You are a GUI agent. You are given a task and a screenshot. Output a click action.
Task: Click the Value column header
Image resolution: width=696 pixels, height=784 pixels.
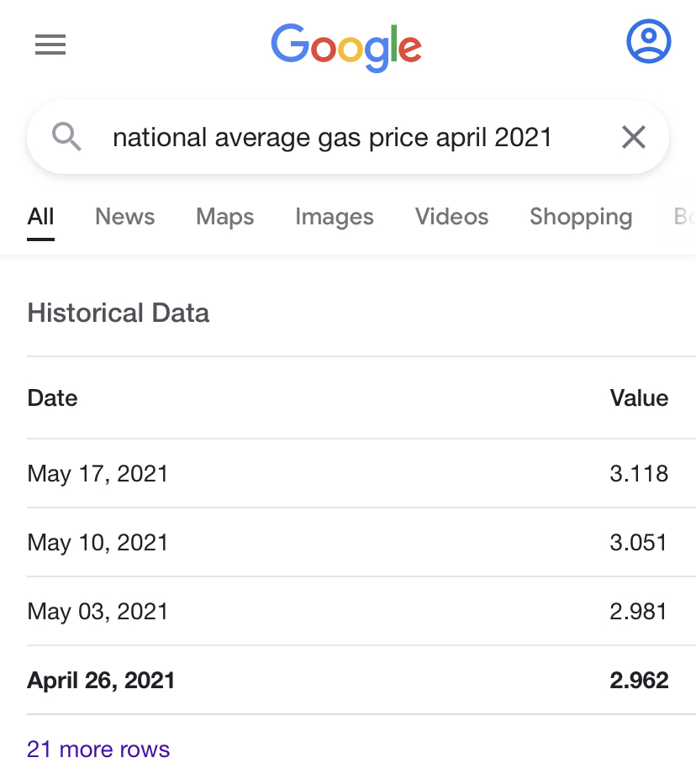click(639, 397)
